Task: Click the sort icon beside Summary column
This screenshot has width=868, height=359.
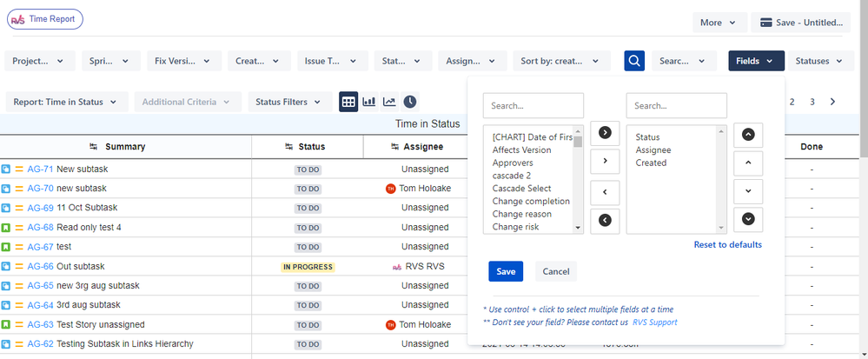Action: coord(94,147)
